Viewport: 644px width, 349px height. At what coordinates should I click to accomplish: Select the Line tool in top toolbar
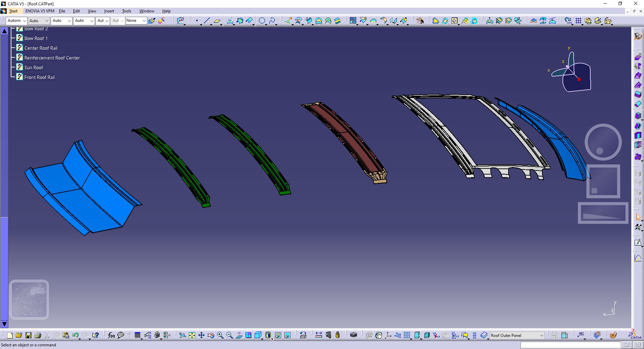point(207,21)
